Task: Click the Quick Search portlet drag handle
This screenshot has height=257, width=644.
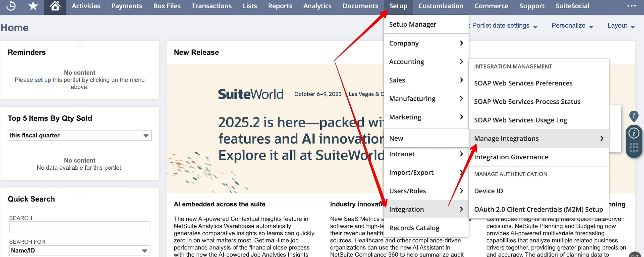Action: pos(80,192)
